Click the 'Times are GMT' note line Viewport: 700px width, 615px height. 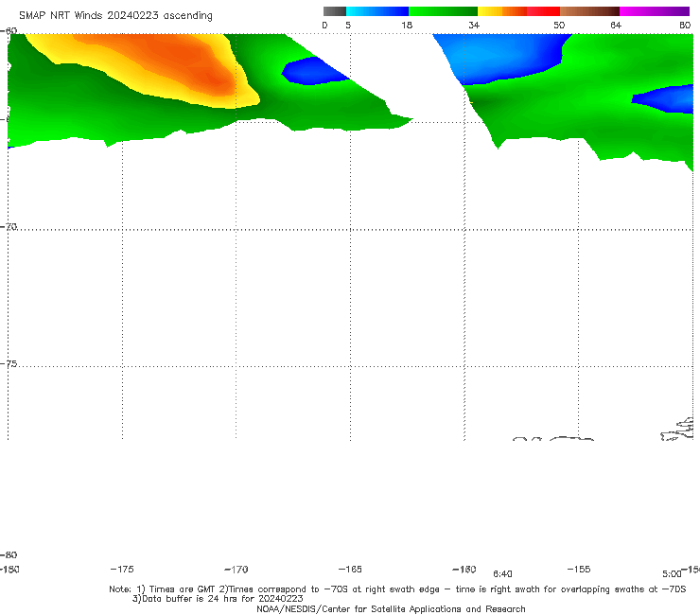pyautogui.click(x=397, y=589)
